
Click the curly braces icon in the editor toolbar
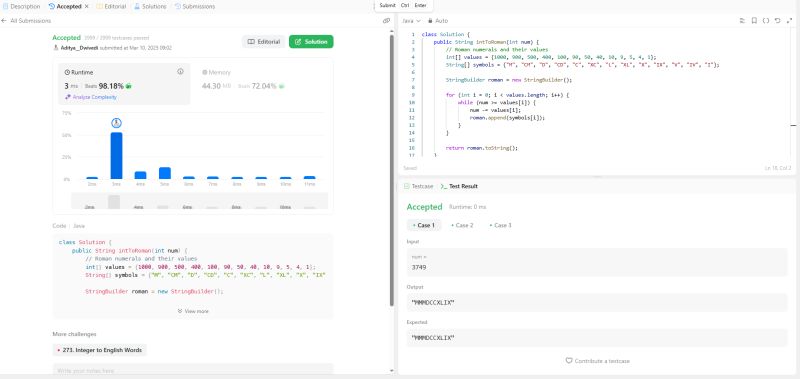tap(765, 21)
